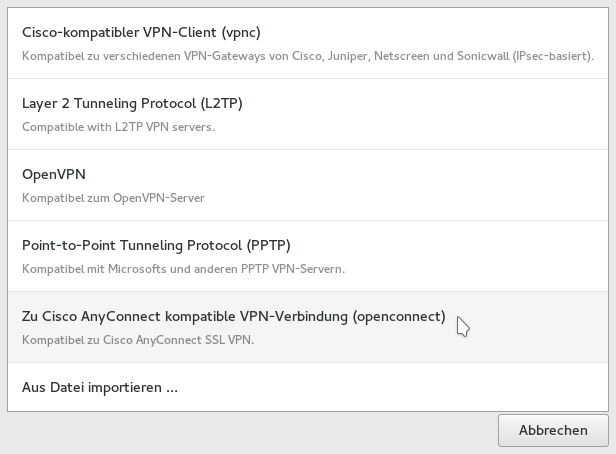Click 'Kompatibel zu Cisco AnyConnect SSL VPN' text
This screenshot has width=616, height=454.
click(x=138, y=340)
